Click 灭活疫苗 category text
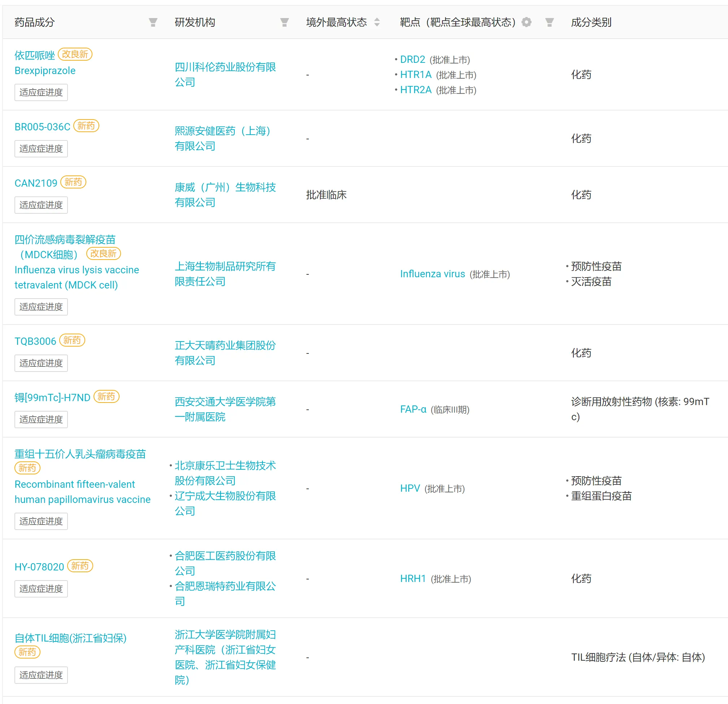The image size is (728, 704). click(591, 282)
